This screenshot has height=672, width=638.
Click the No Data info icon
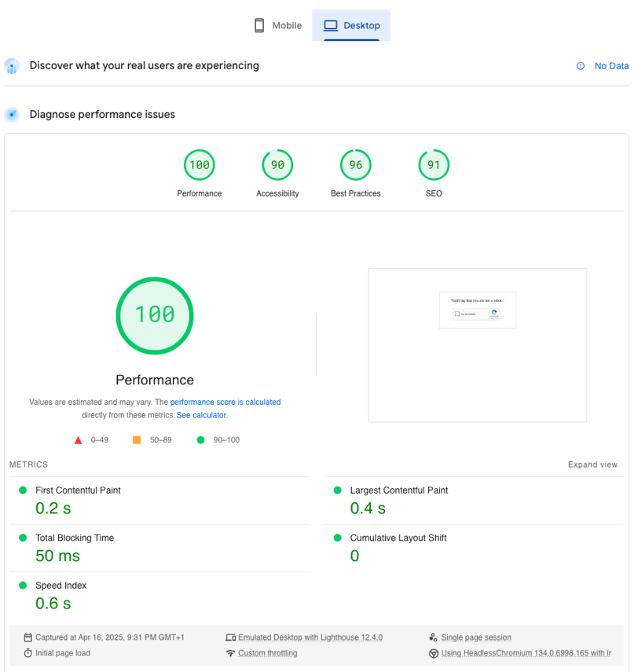tap(581, 66)
